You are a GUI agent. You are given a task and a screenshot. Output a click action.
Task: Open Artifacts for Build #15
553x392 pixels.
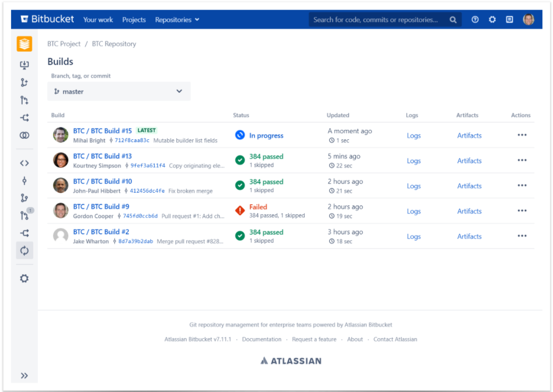[x=469, y=135]
